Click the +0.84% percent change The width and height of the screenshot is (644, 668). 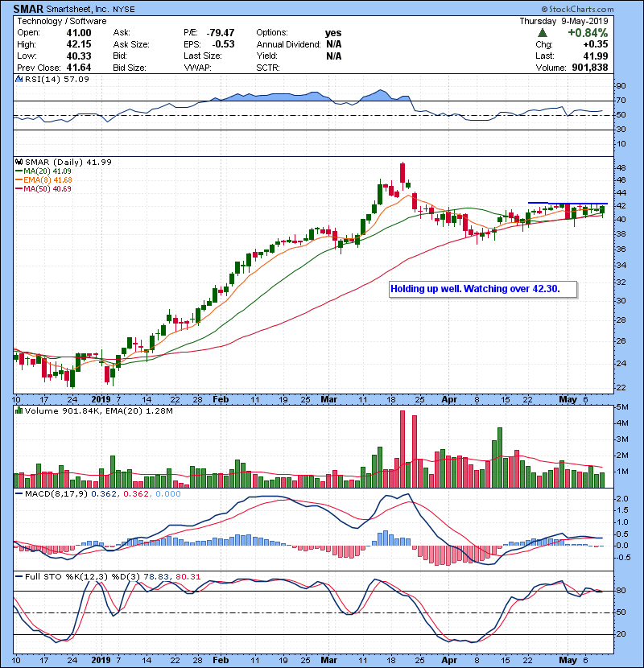[588, 33]
